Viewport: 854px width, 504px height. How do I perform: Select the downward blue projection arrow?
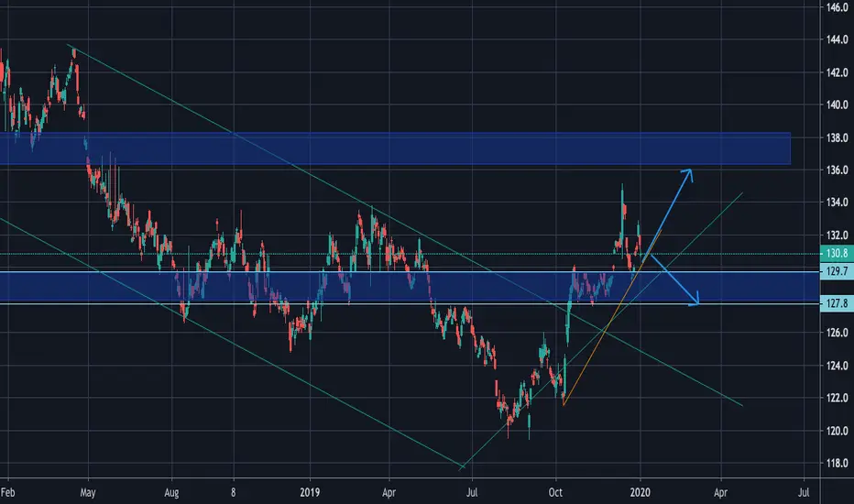673,279
